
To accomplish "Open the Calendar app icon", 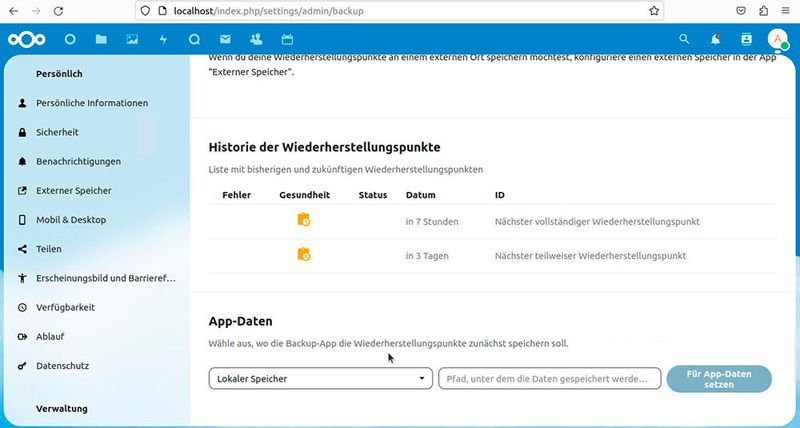I will pyautogui.click(x=287, y=39).
